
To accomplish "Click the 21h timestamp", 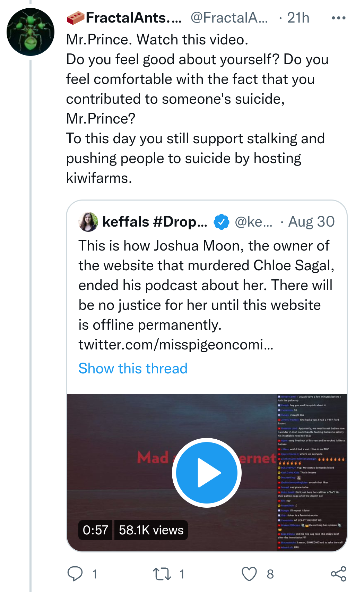I will [x=298, y=18].
